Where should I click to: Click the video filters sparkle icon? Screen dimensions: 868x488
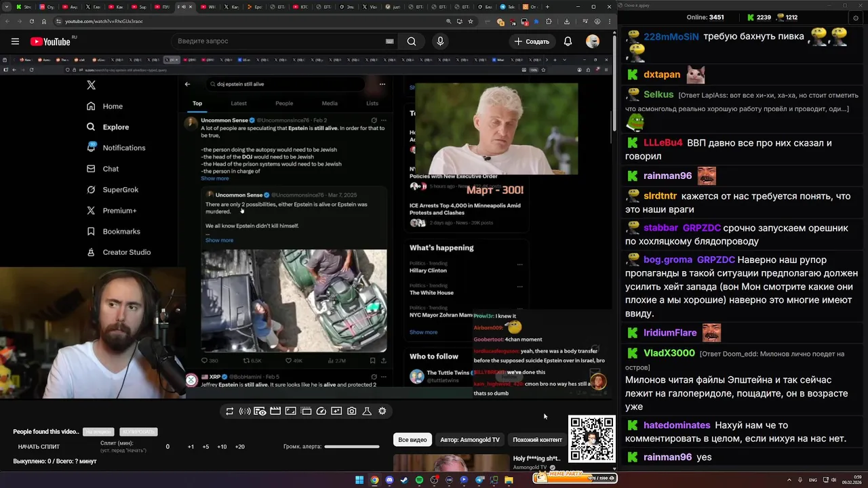pyautogui.click(x=336, y=411)
